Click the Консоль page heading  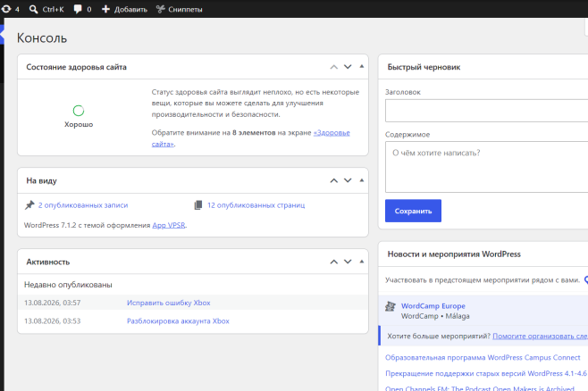42,38
